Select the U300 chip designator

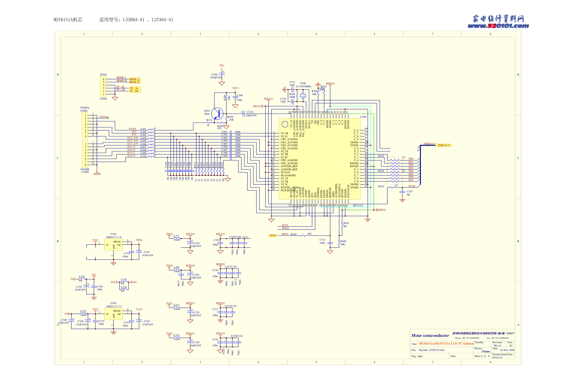pyautogui.click(x=363, y=117)
